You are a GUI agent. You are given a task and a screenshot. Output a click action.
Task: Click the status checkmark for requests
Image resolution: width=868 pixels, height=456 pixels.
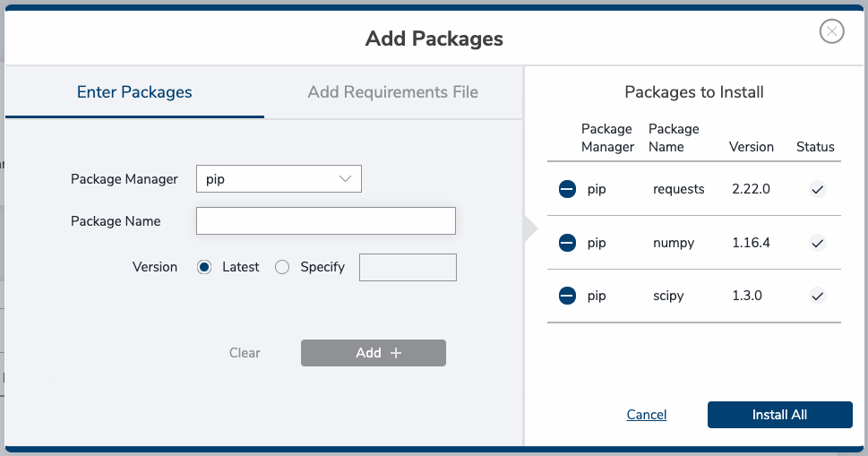point(817,189)
